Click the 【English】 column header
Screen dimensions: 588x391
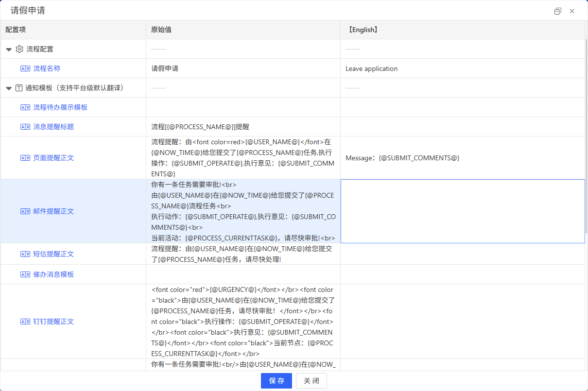point(363,30)
